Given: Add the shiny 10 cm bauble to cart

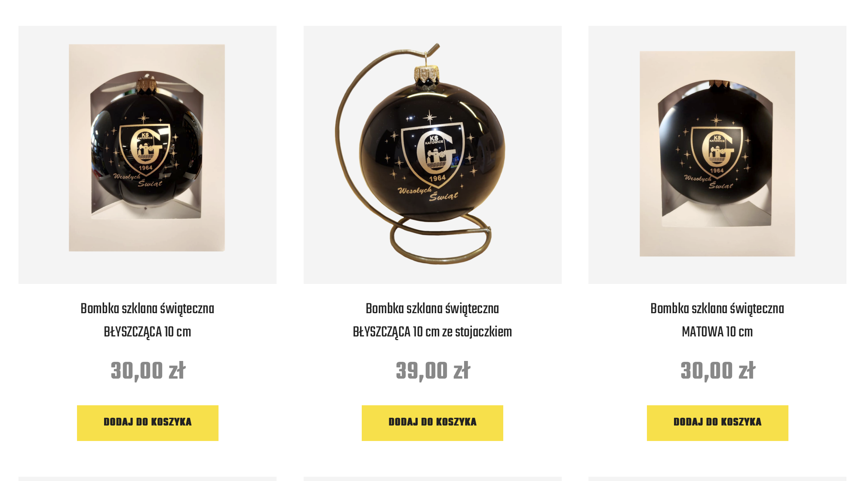Looking at the screenshot, I should click(x=148, y=422).
